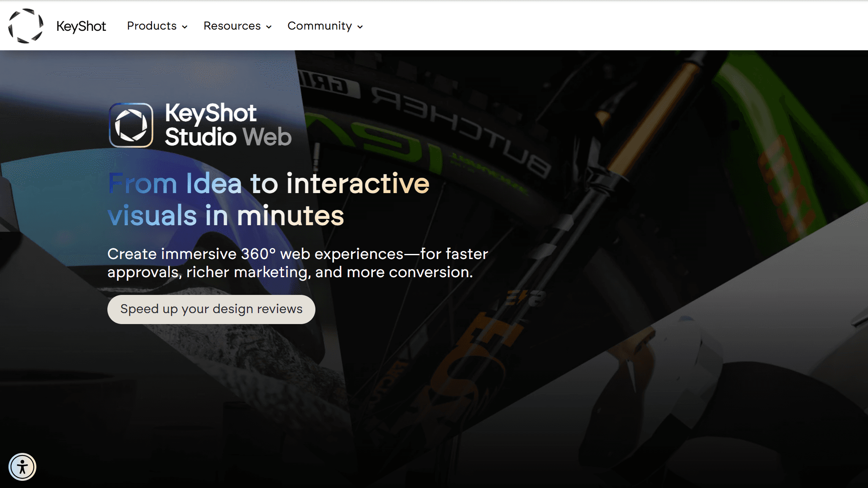Click the KeyShot Studio Web title text

tap(228, 125)
